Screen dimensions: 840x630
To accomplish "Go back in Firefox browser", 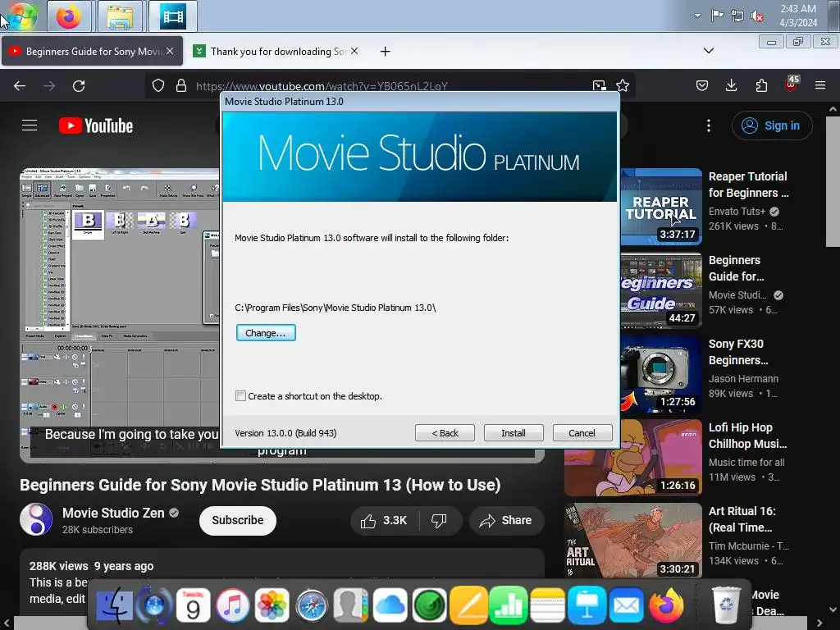I will tap(20, 85).
